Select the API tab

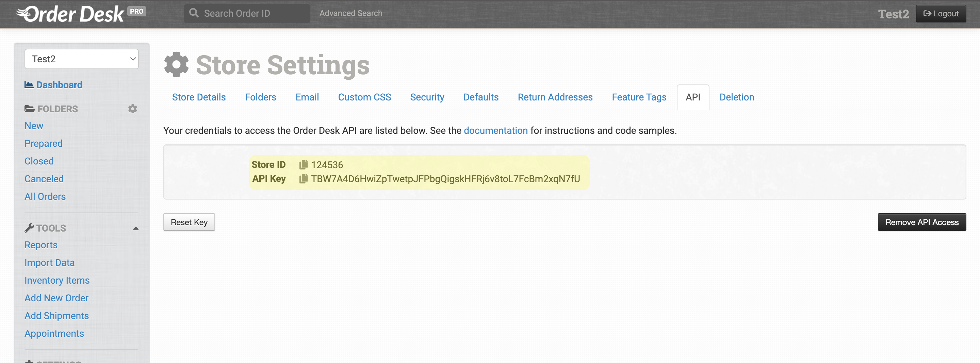[x=693, y=97]
